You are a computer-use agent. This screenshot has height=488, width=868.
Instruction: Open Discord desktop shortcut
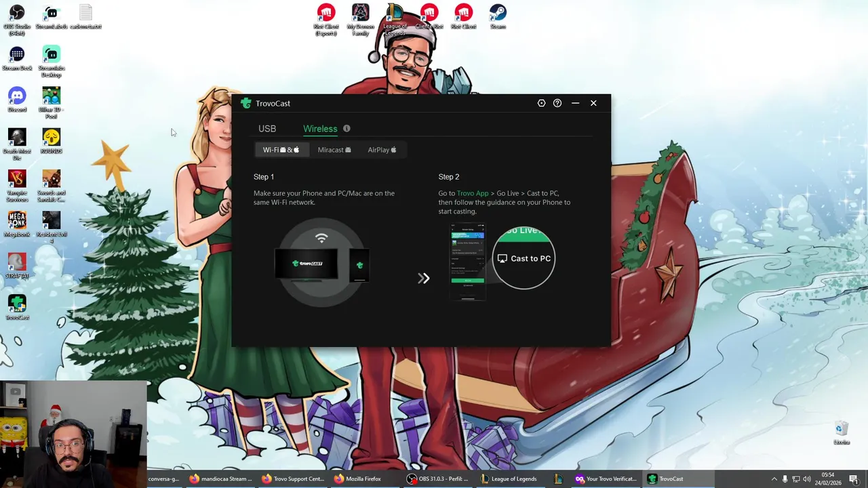click(17, 100)
